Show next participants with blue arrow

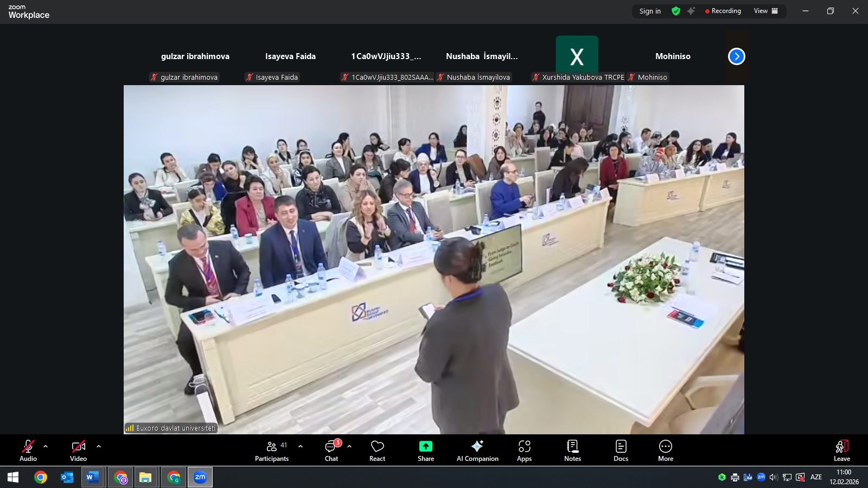click(x=736, y=56)
